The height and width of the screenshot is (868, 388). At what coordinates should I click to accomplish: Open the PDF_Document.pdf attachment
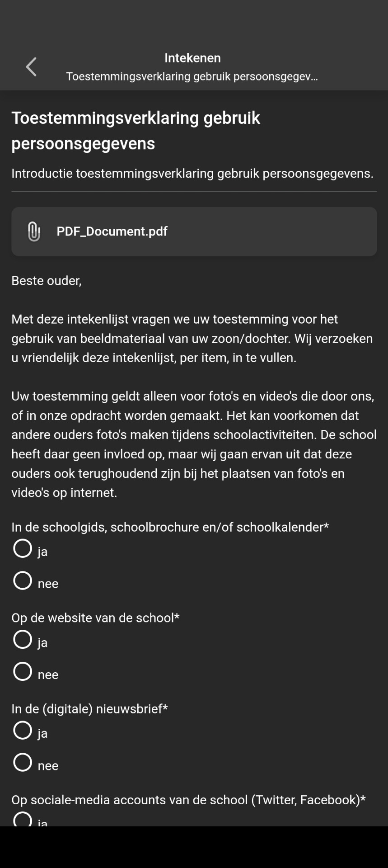(112, 231)
